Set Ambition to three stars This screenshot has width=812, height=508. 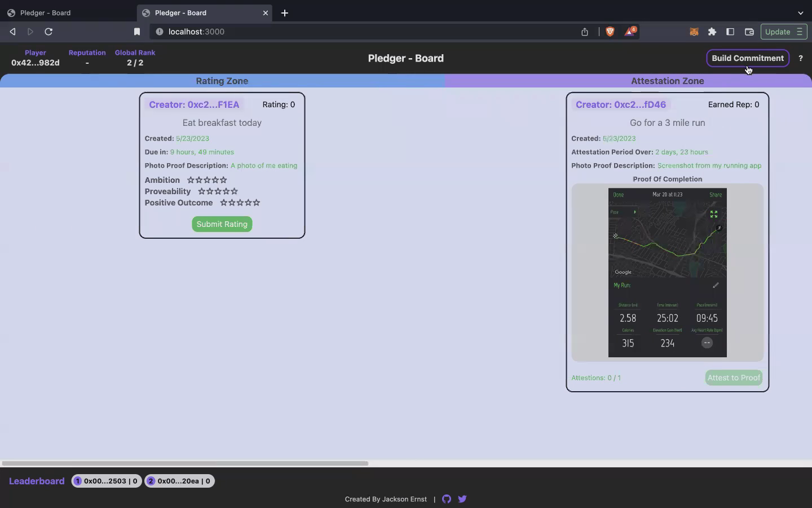(x=207, y=180)
